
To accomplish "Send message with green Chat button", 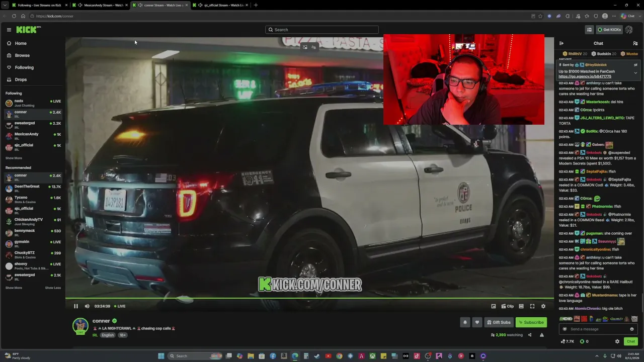I will coord(630,341).
